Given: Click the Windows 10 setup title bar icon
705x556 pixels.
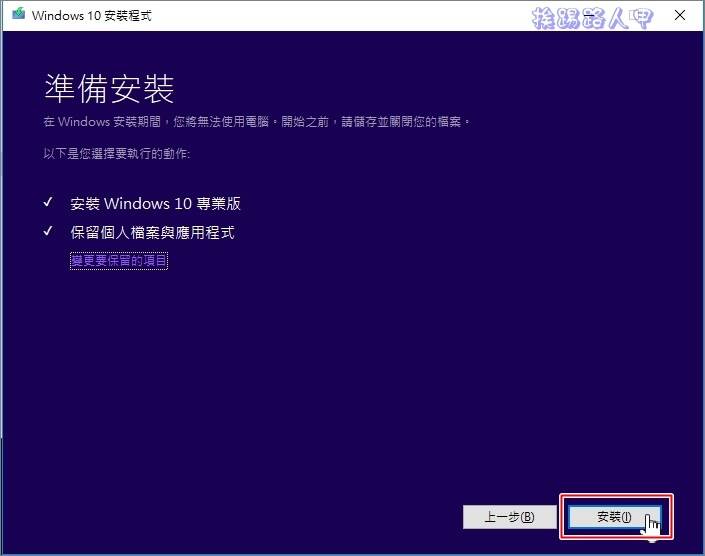Looking at the screenshot, I should click(18, 14).
